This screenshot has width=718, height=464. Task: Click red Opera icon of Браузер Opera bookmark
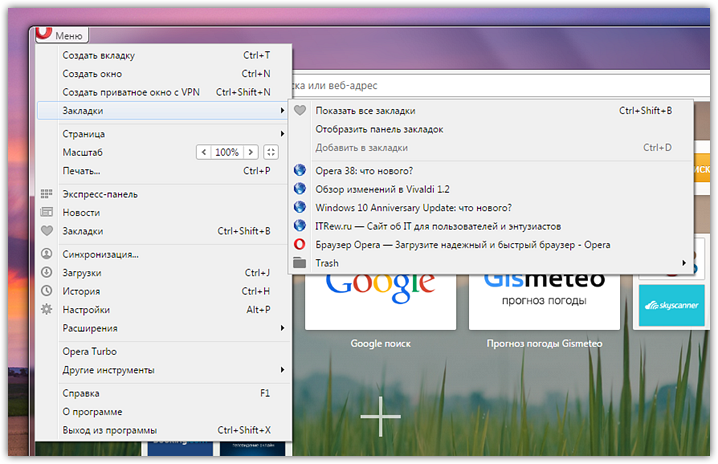pyautogui.click(x=299, y=244)
